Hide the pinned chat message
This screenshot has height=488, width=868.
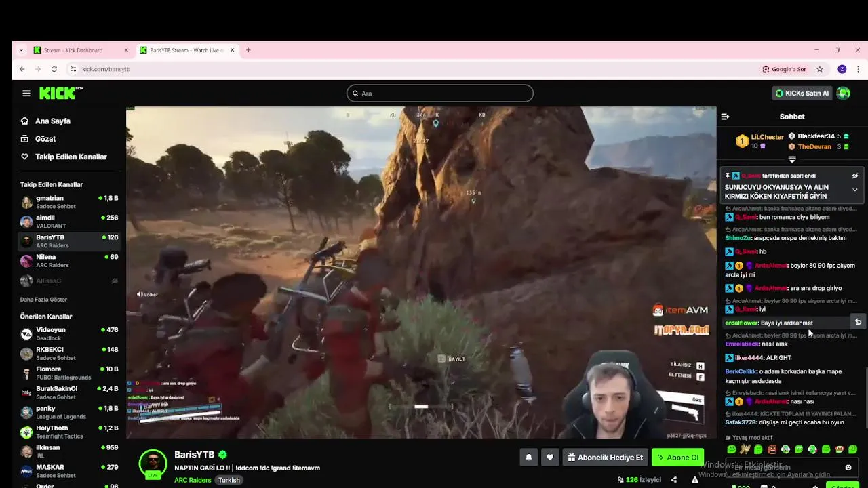point(854,176)
